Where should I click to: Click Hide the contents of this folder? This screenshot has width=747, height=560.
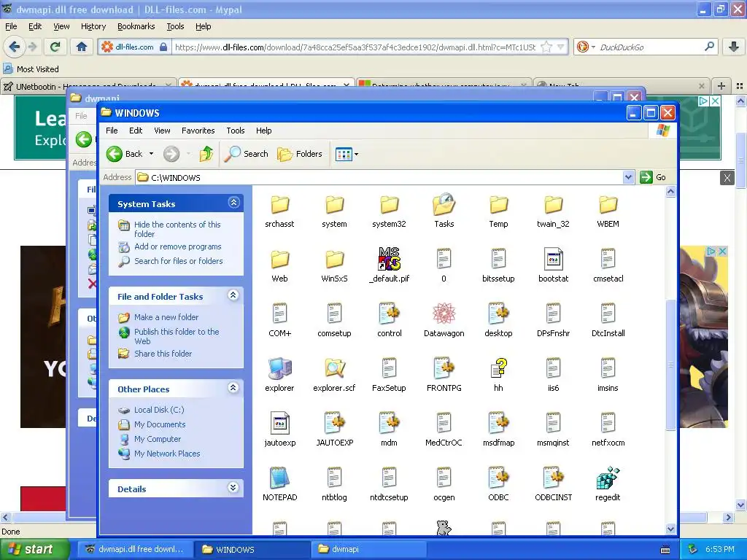pyautogui.click(x=177, y=229)
